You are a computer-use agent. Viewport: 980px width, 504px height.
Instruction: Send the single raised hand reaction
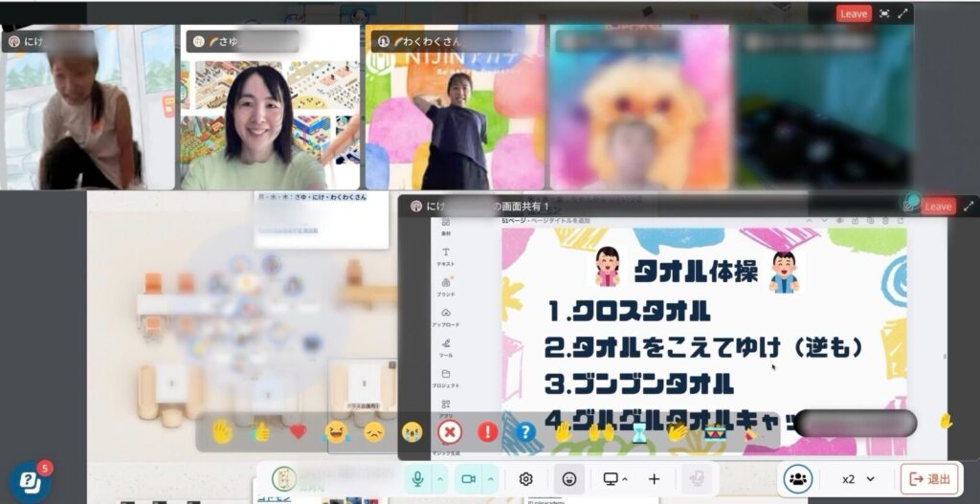coord(563,431)
